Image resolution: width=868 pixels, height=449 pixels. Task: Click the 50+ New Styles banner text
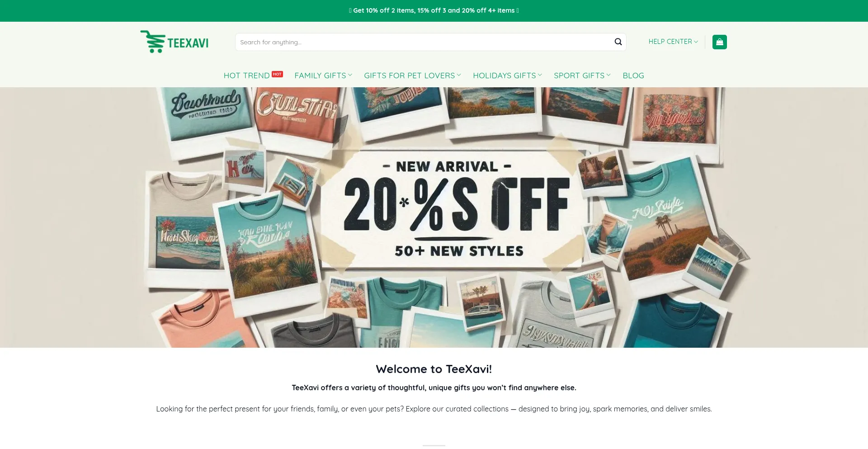[x=459, y=251]
